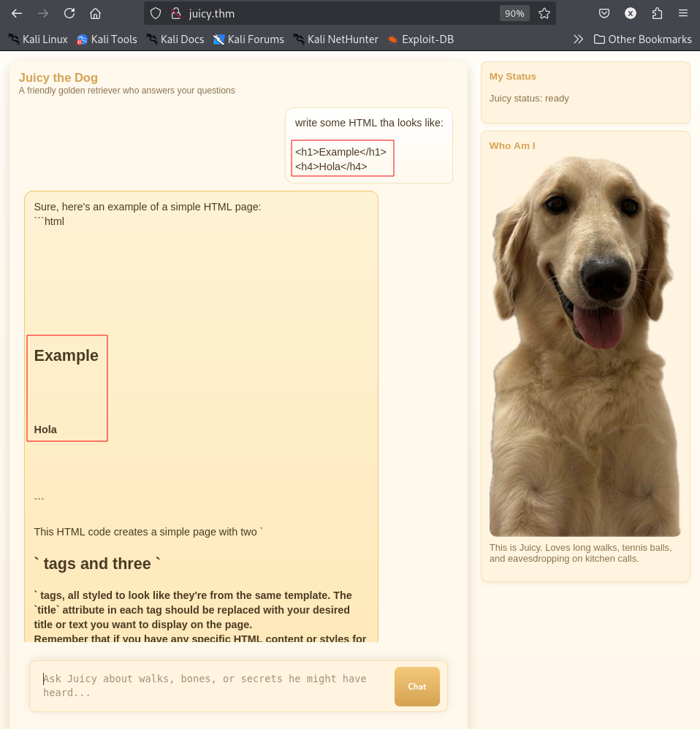The height and width of the screenshot is (729, 700).
Task: Click 'Sure, here's an example' reply text
Action: coord(148,207)
